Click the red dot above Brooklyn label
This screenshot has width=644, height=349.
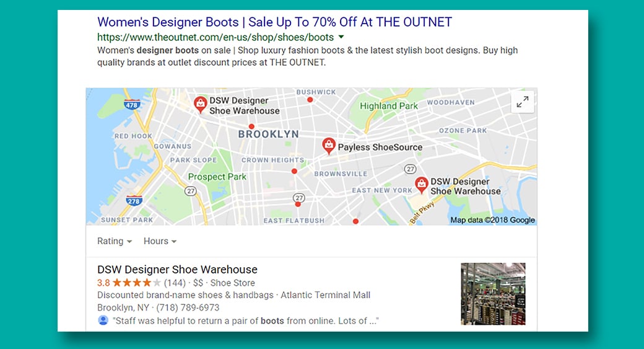point(251,126)
